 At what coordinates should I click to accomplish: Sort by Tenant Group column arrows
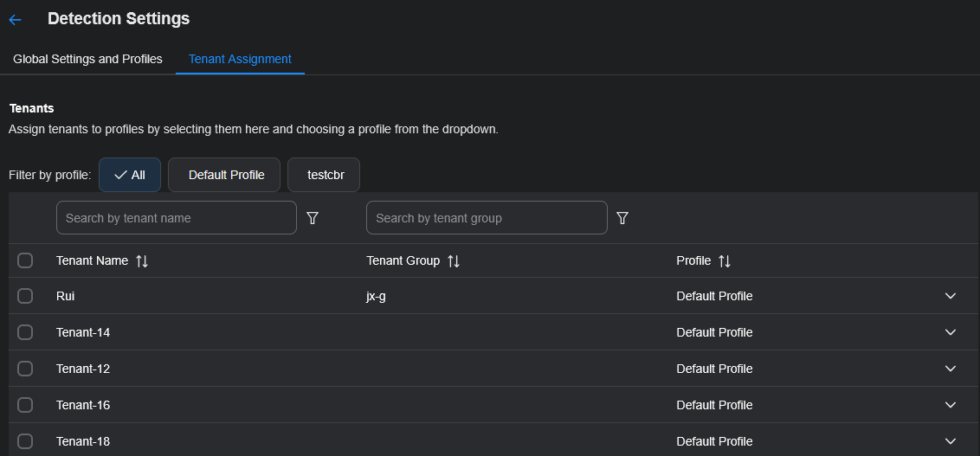(454, 261)
